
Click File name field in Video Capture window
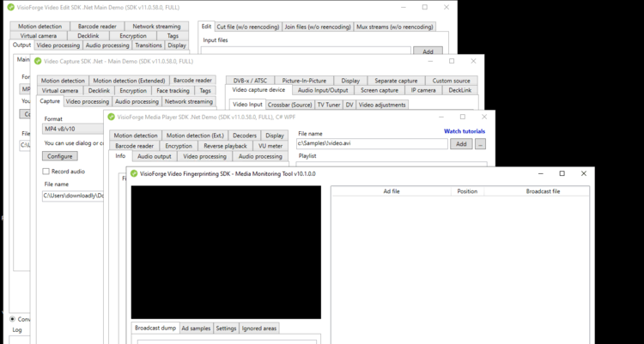(x=73, y=196)
